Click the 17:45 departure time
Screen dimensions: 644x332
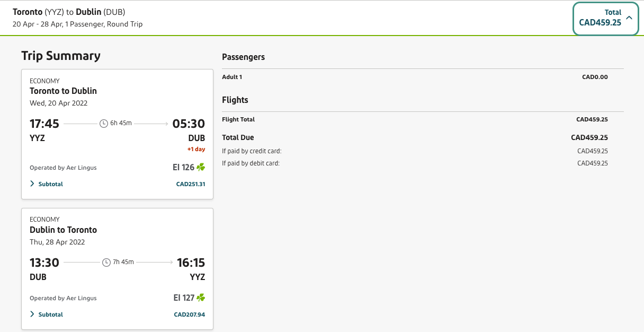tap(44, 124)
